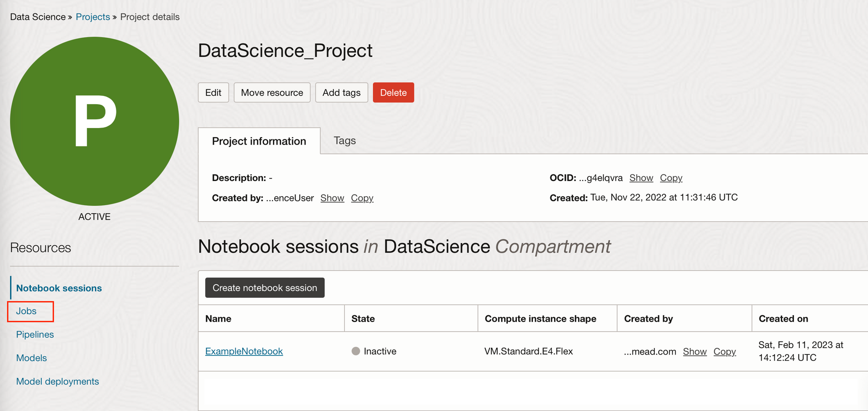This screenshot has width=868, height=411.
Task: Show the full OCID value
Action: 641,178
